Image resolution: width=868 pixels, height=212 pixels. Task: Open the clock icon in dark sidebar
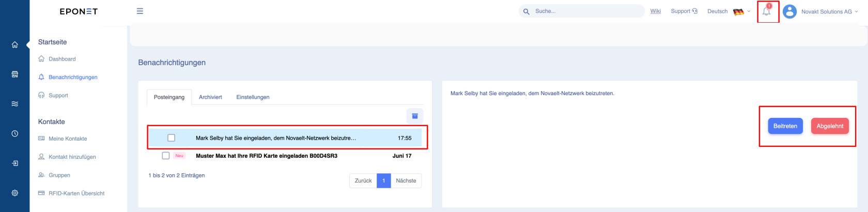[x=14, y=133]
